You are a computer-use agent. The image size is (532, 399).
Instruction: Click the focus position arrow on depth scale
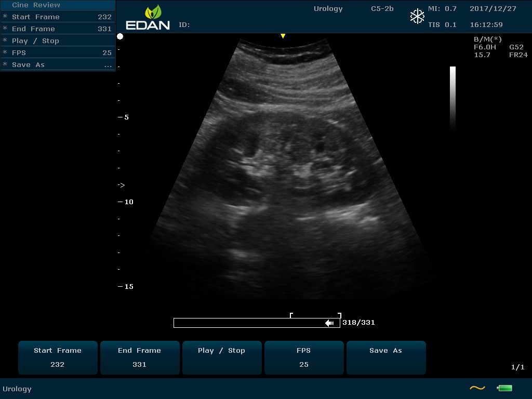pyautogui.click(x=121, y=185)
